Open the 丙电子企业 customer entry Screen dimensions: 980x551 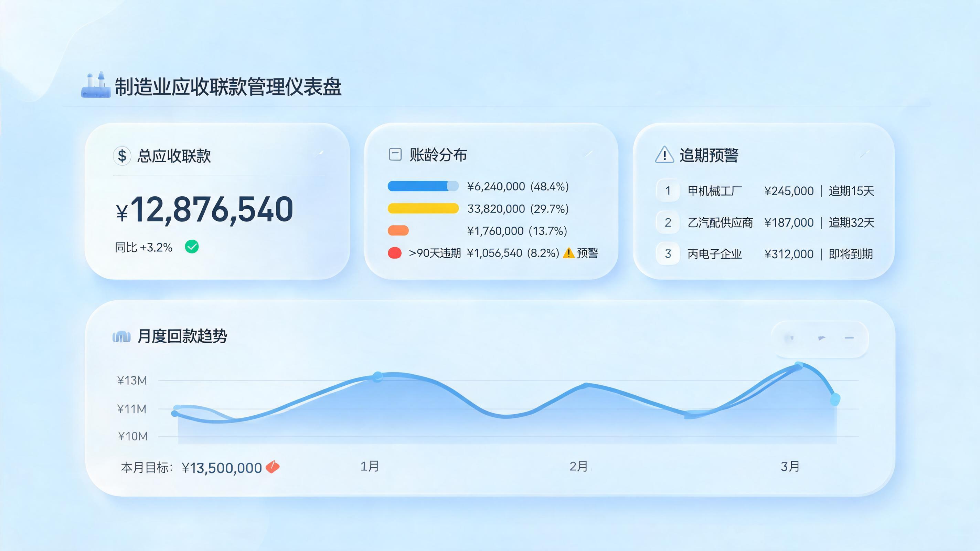tap(714, 254)
